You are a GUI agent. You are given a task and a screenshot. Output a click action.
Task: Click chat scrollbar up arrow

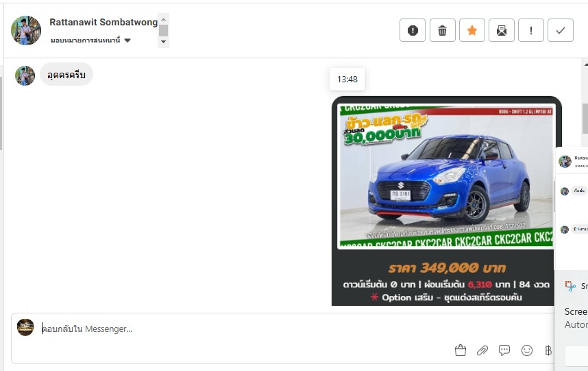tap(585, 64)
